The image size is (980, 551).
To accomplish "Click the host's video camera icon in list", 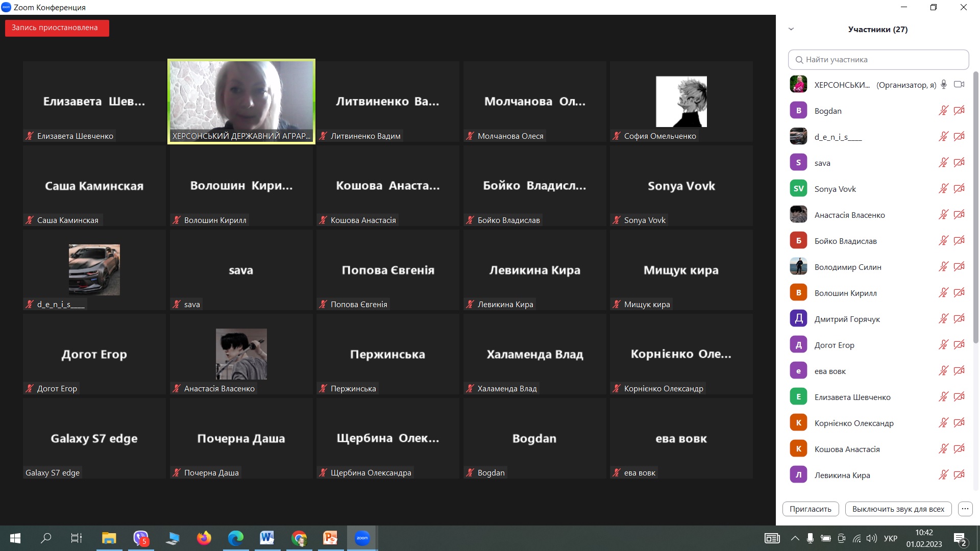I will pos(959,85).
